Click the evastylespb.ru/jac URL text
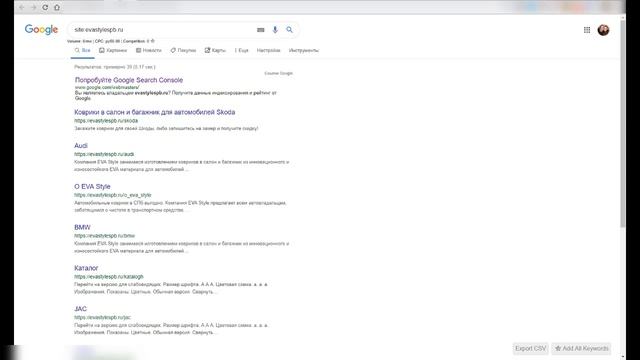 pos(102,318)
